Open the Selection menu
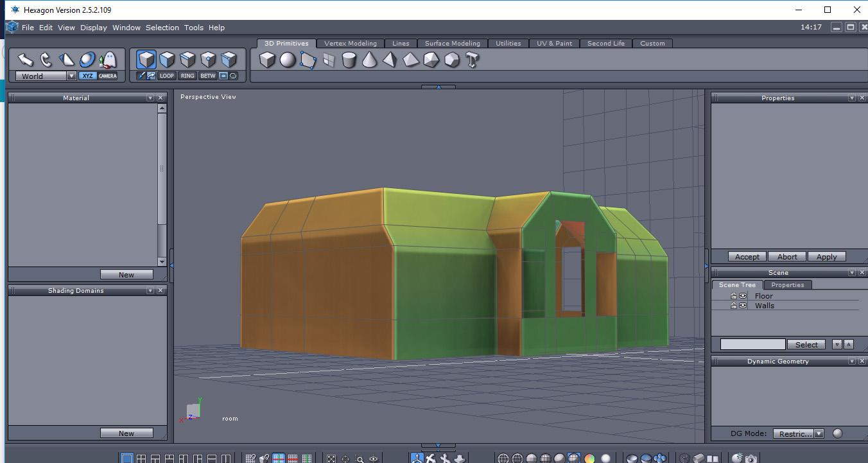Viewport: 868px width, 463px height. point(162,28)
